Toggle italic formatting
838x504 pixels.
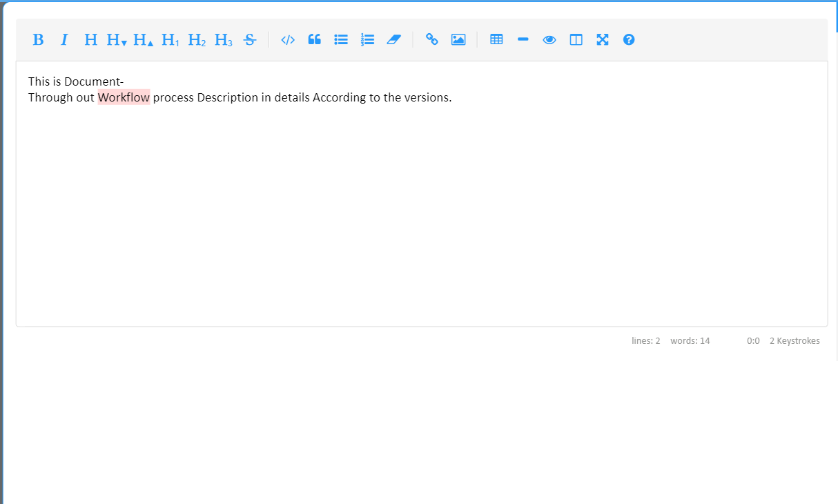pos(64,39)
